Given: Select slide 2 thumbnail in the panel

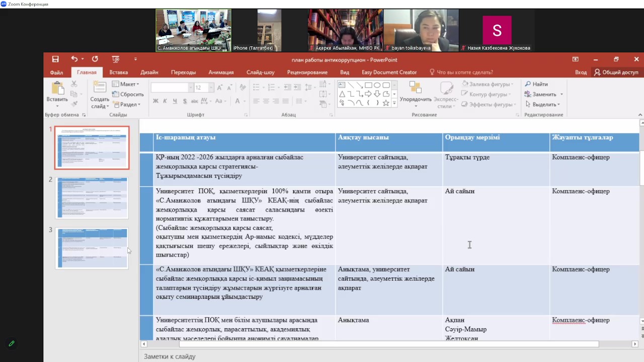Looking at the screenshot, I should [93, 198].
